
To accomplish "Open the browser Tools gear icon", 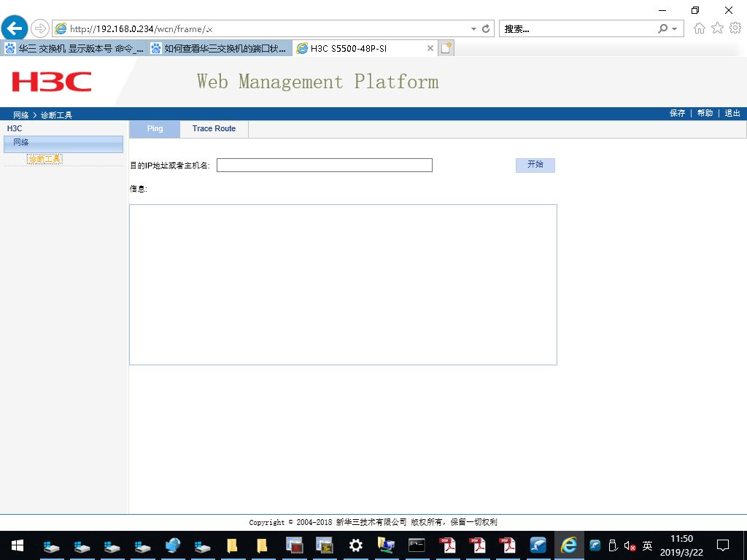I will (735, 28).
